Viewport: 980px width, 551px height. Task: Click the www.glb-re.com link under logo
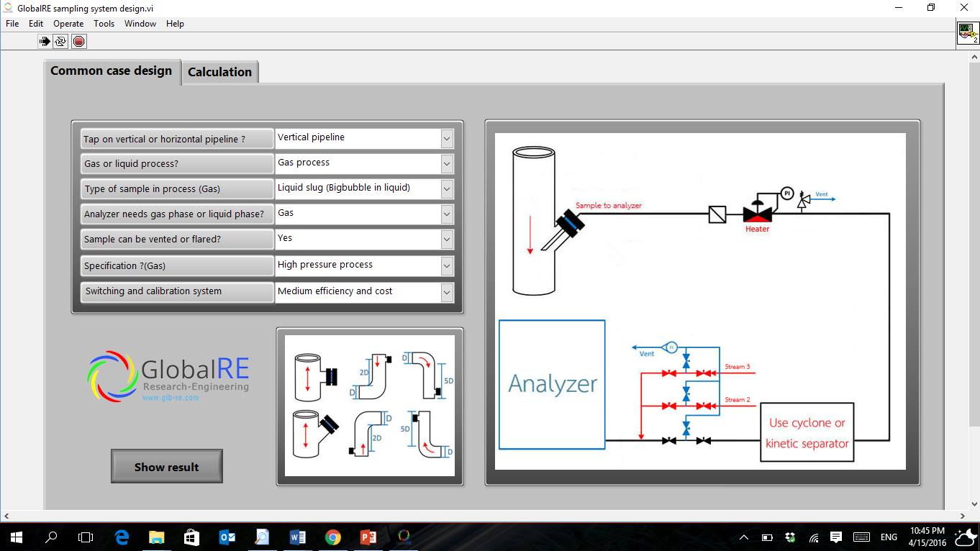[171, 397]
